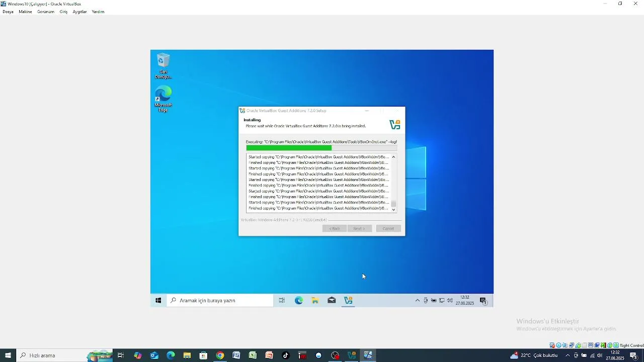Click the disabled Back button in setup
Viewport: 644px width, 362px height.
[x=335, y=228]
